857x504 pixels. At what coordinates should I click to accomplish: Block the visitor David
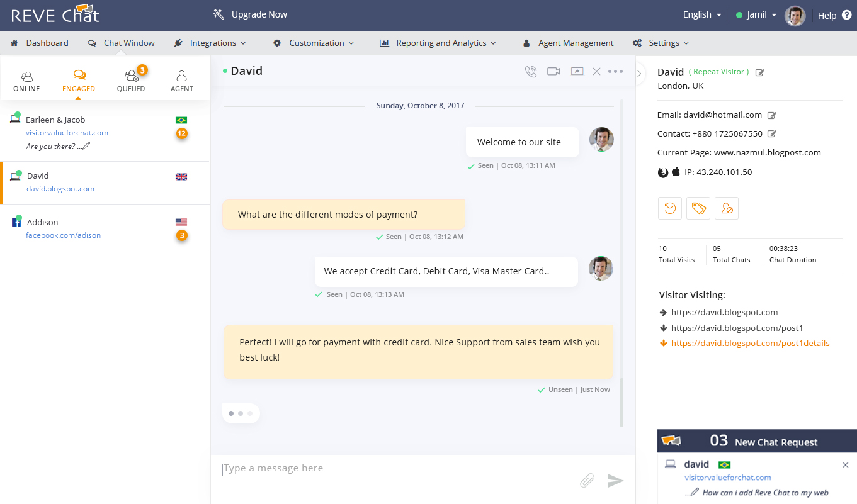point(726,208)
